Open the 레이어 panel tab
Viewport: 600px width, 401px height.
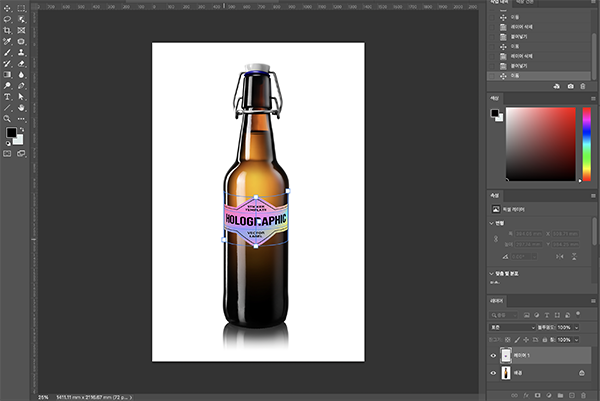(x=497, y=299)
